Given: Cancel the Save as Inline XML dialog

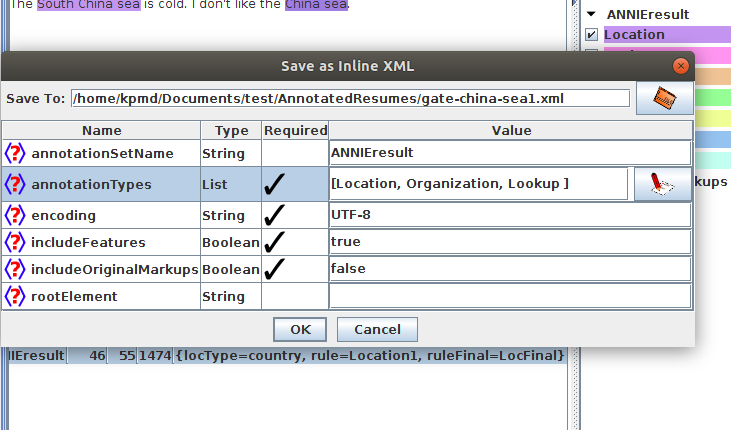Looking at the screenshot, I should pos(377,330).
